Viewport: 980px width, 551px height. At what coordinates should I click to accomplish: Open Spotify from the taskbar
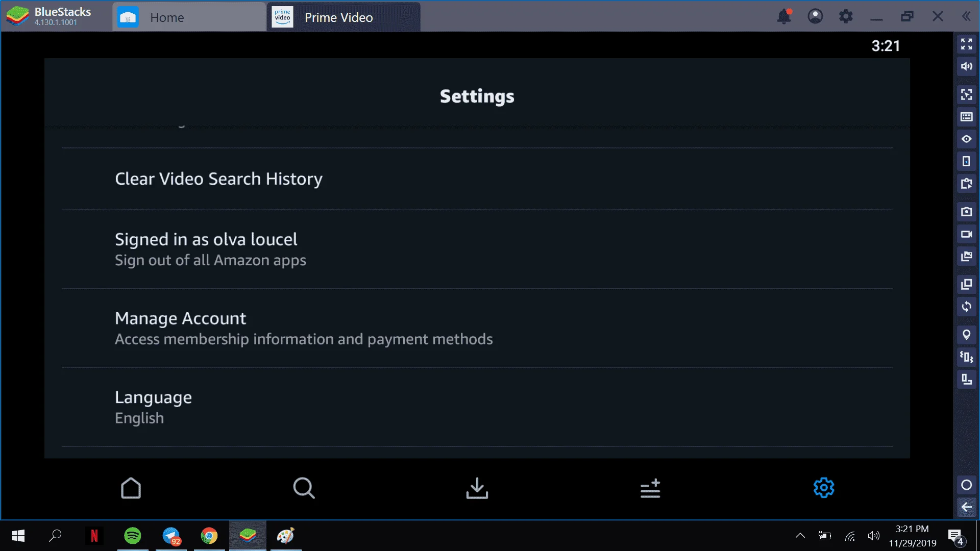tap(133, 536)
